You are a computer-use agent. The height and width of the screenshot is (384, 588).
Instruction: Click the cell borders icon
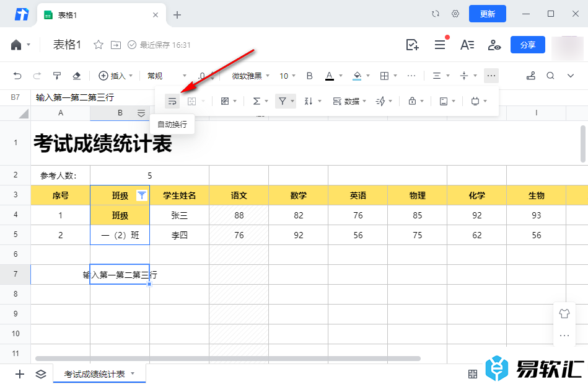click(384, 76)
